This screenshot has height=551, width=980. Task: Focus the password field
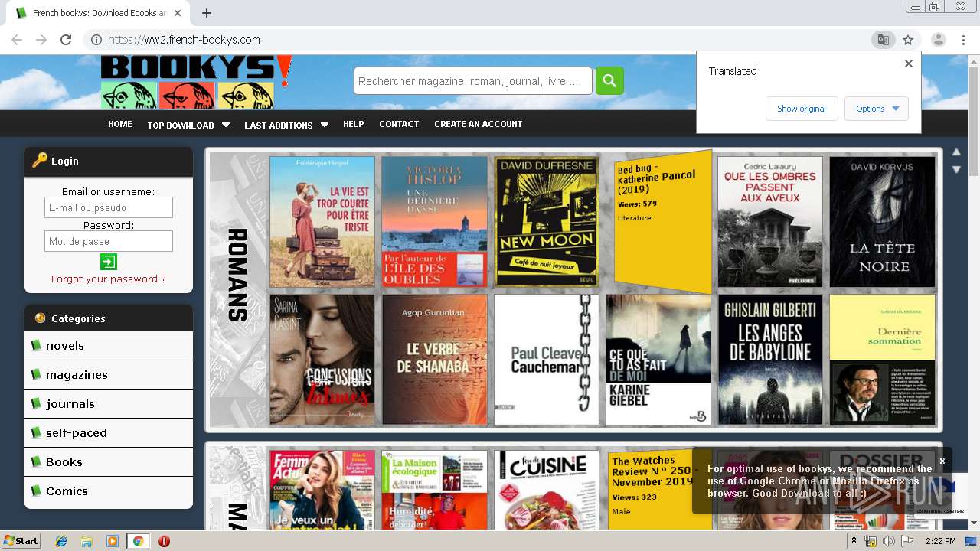coord(109,241)
